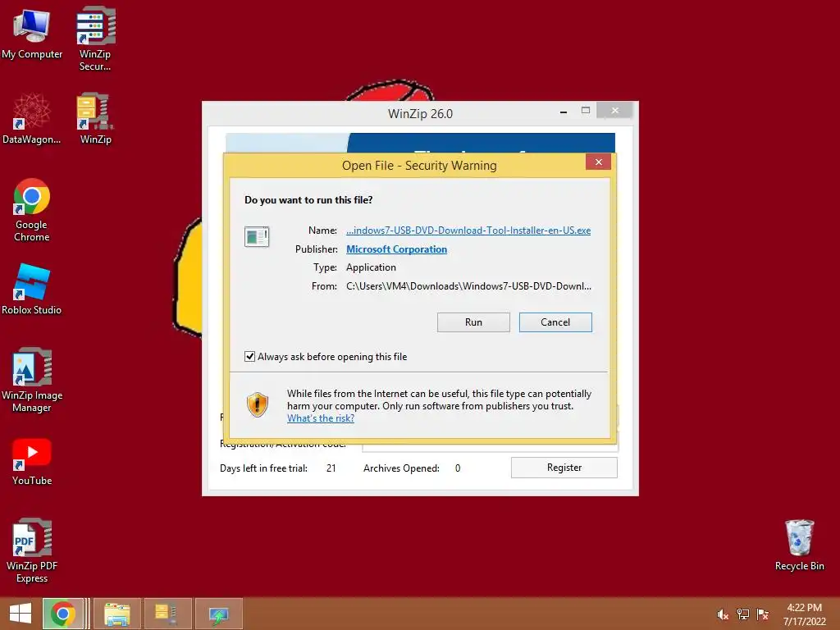Select the installer taskbar button
840x630 pixels.
click(218, 614)
